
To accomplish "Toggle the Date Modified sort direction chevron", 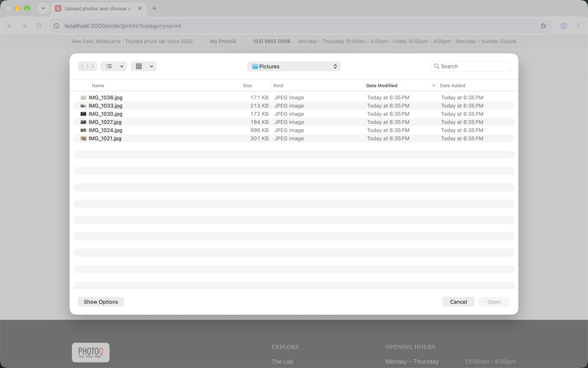I will [434, 86].
